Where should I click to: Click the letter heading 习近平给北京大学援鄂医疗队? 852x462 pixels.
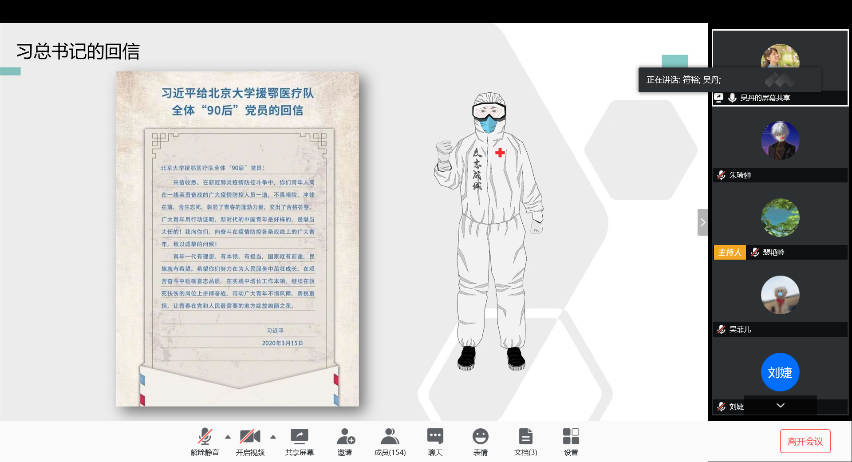(x=237, y=93)
